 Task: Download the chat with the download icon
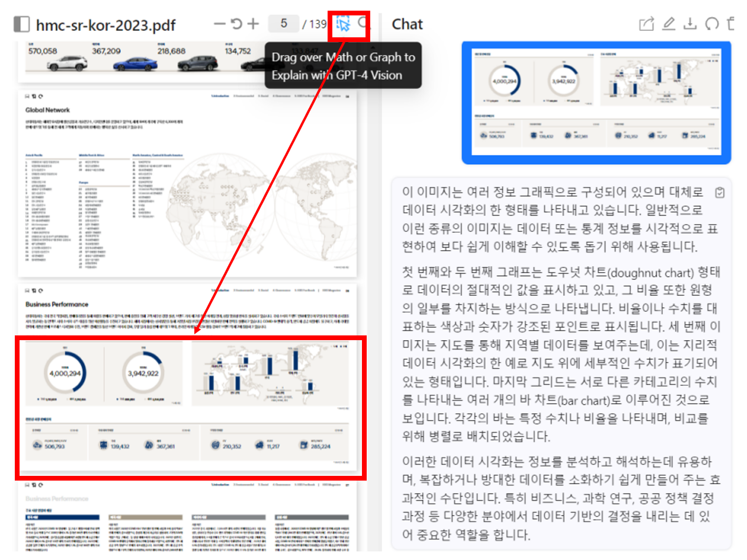pyautogui.click(x=690, y=24)
